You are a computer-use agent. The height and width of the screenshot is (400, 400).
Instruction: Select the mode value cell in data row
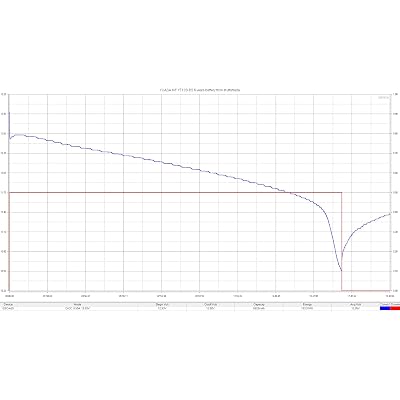[x=77, y=309]
